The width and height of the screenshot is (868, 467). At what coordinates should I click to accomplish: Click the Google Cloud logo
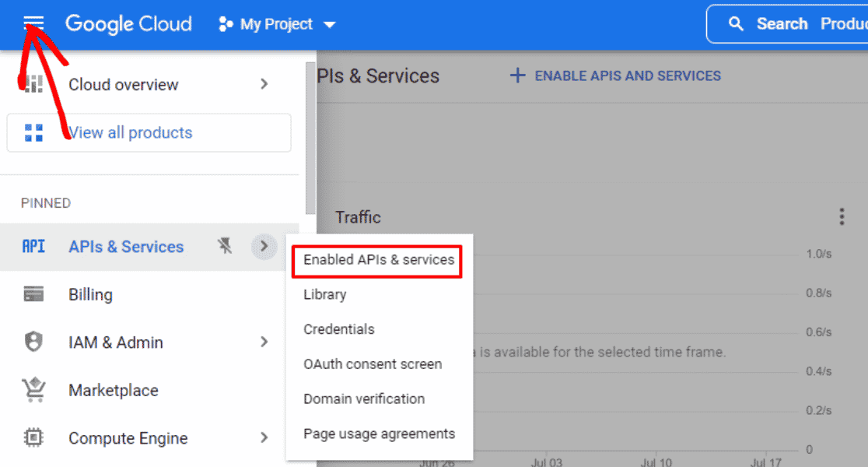point(128,24)
